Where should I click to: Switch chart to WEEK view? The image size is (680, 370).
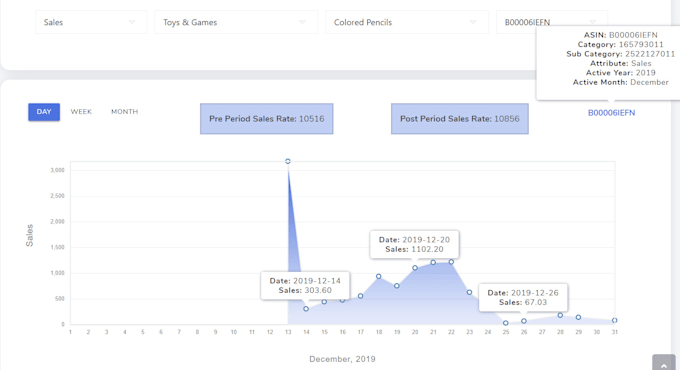(x=81, y=112)
